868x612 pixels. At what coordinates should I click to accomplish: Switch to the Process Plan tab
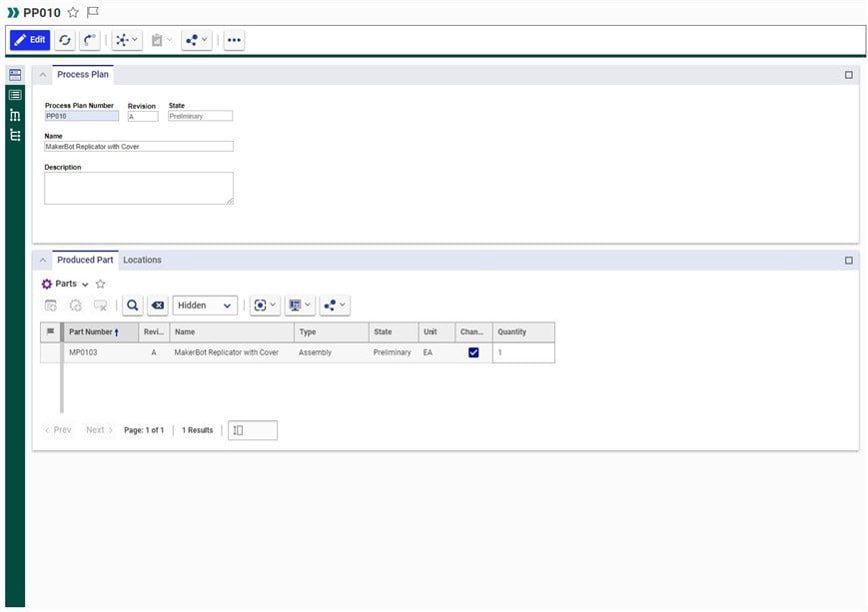pos(83,74)
